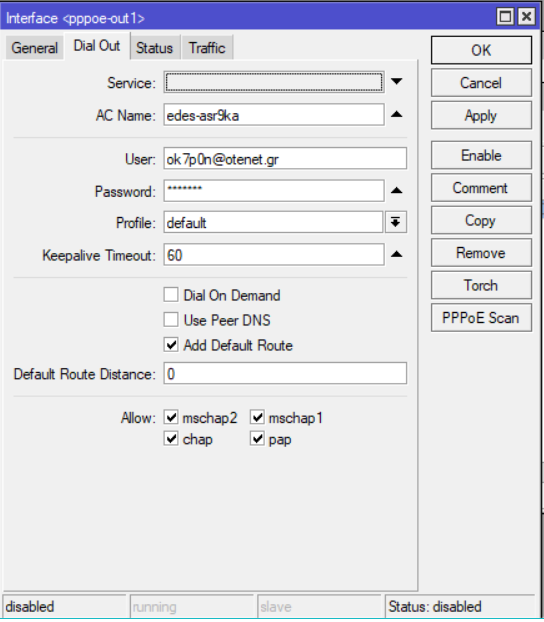Click the Profile field showing default
Image resolution: width=544 pixels, height=622 pixels.
pos(273,222)
